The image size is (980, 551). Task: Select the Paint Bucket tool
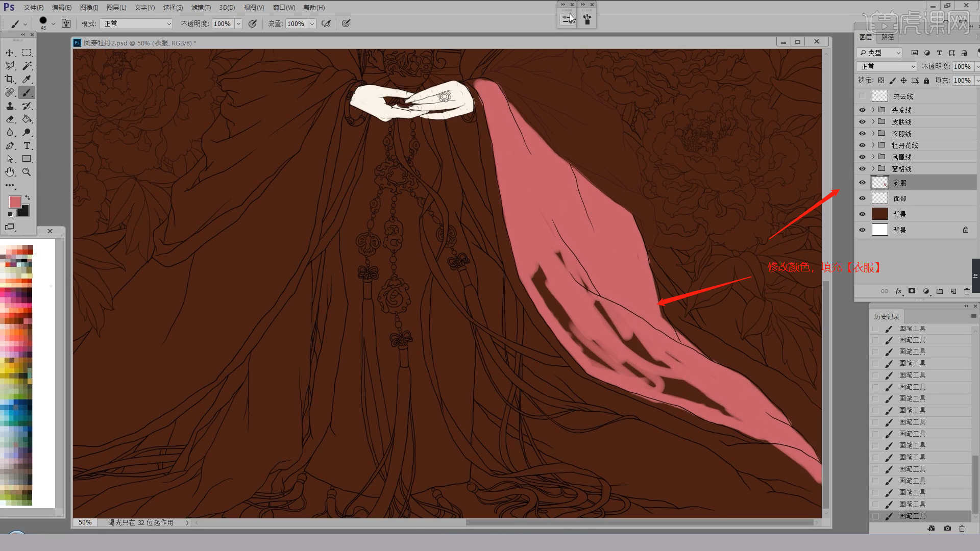tap(27, 119)
